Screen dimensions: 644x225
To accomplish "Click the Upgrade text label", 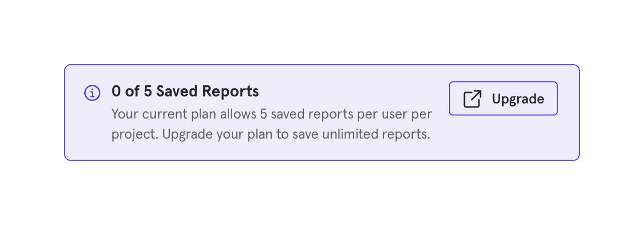I will 518,99.
